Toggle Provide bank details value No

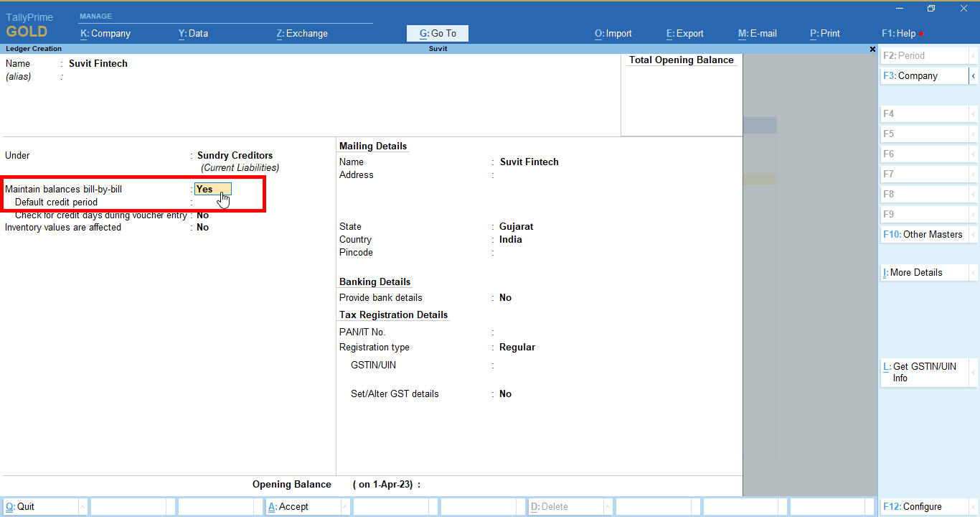(x=506, y=297)
